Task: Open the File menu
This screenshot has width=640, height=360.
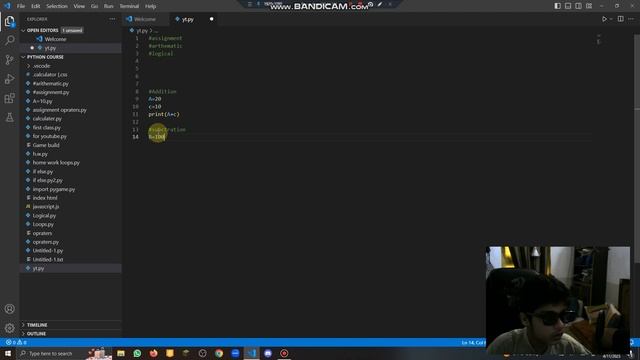Action: (x=21, y=6)
